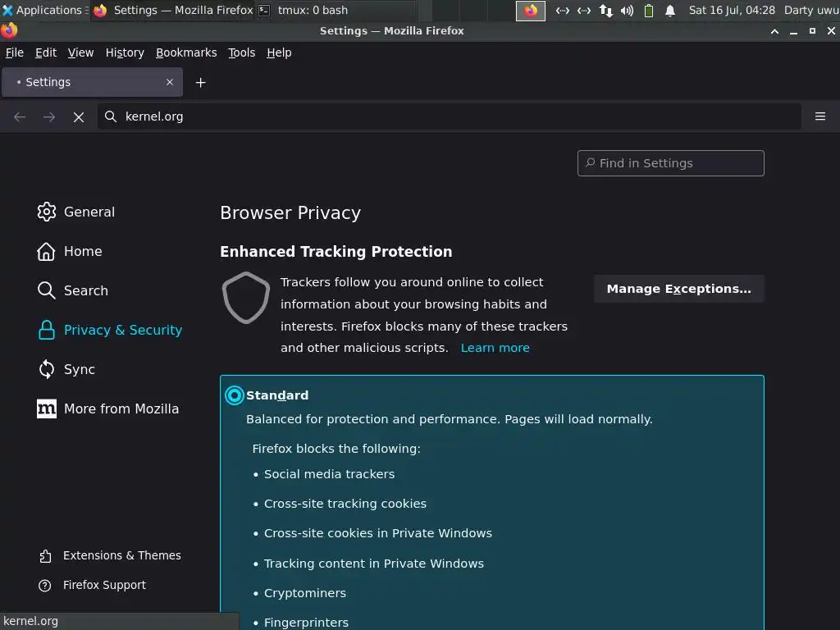Viewport: 840px width, 630px height.
Task: Open Firefox Support link
Action: 92,585
